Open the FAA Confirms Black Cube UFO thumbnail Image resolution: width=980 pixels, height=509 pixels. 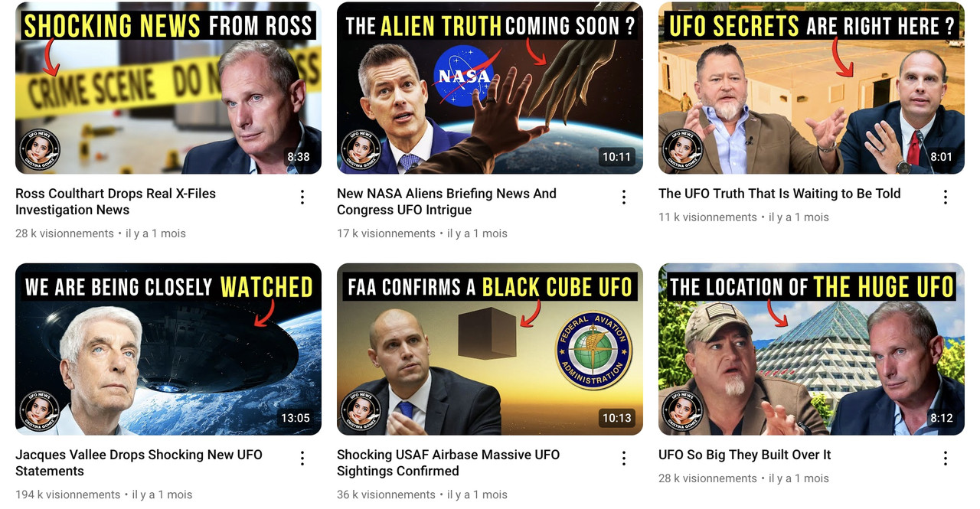[x=490, y=349]
